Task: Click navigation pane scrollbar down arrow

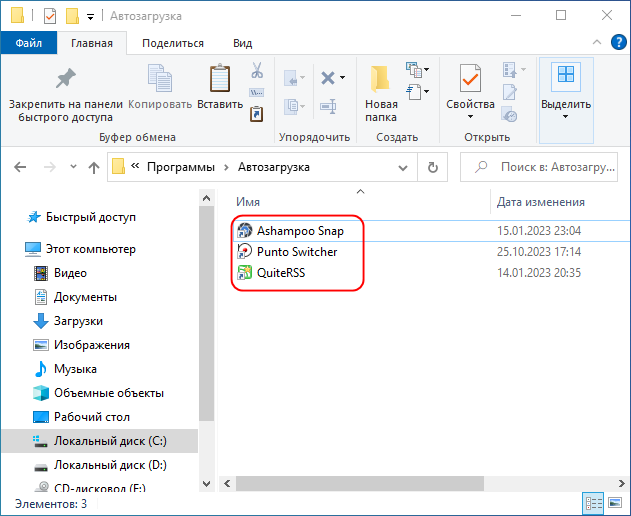Action: (x=206, y=484)
